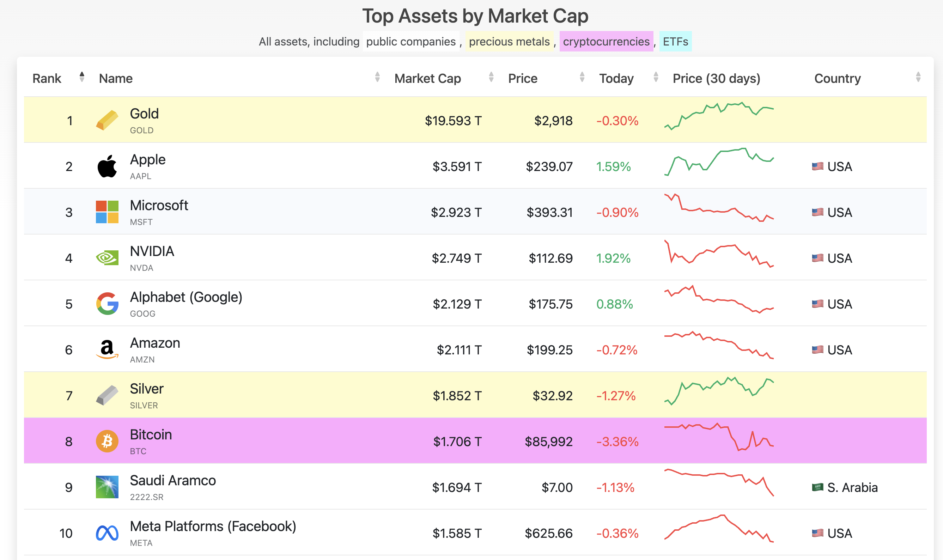Click the Bitcoin logo icon

coord(107,441)
